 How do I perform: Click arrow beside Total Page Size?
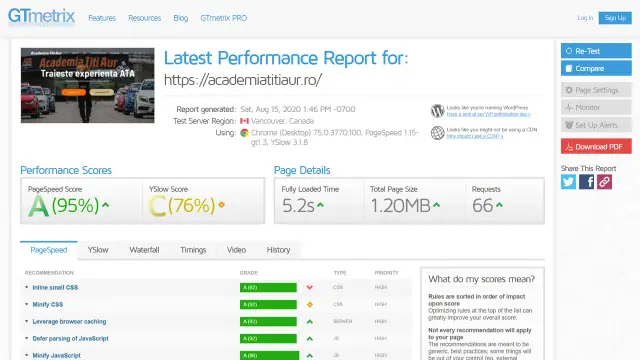(436, 205)
